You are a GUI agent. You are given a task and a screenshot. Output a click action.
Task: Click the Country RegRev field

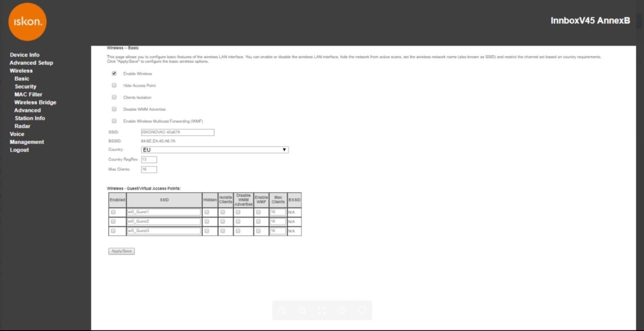pyautogui.click(x=148, y=159)
